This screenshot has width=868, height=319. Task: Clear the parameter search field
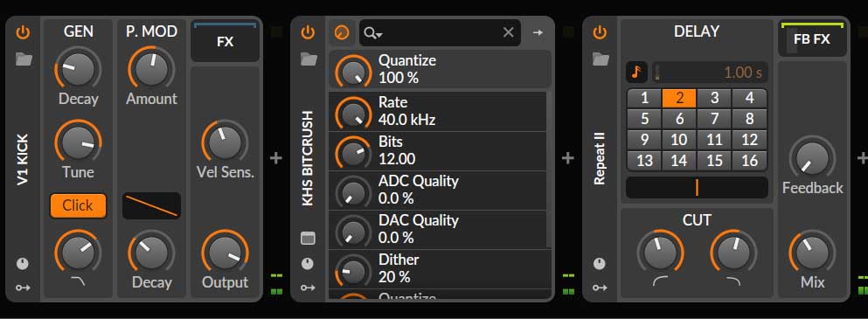[508, 32]
